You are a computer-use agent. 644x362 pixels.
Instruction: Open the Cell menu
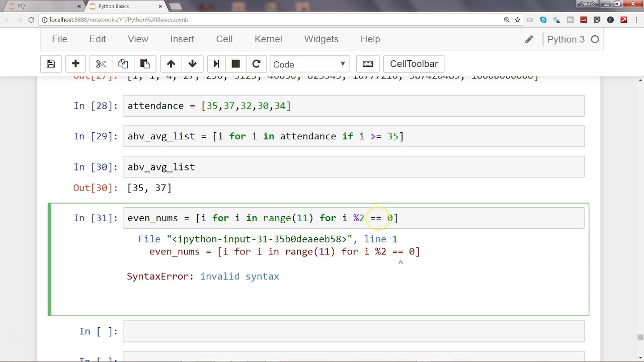224,39
